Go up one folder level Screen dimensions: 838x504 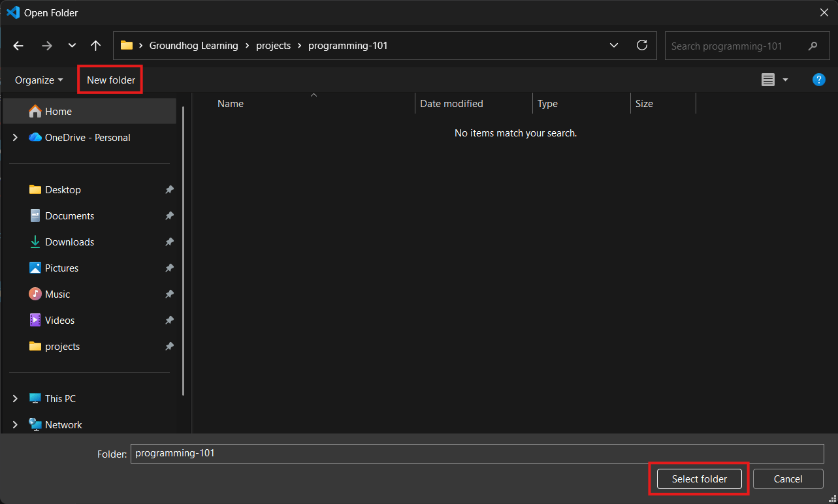point(96,46)
